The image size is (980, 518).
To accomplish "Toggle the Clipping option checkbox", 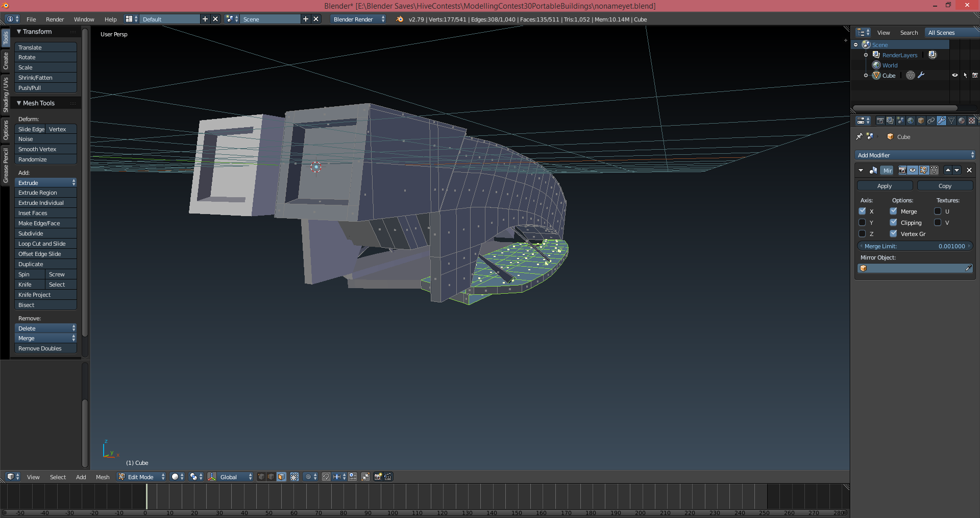I will tap(894, 222).
